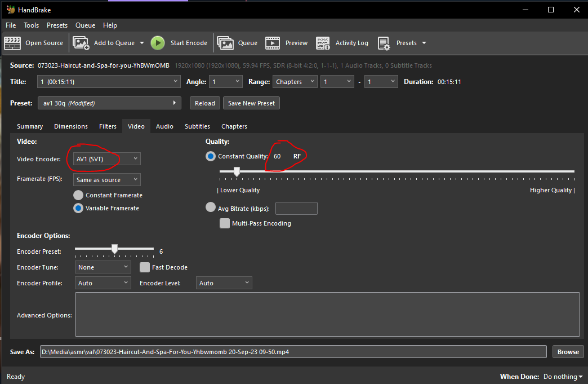
Task: Click the Encoder Preset slider handle
Action: click(x=115, y=249)
